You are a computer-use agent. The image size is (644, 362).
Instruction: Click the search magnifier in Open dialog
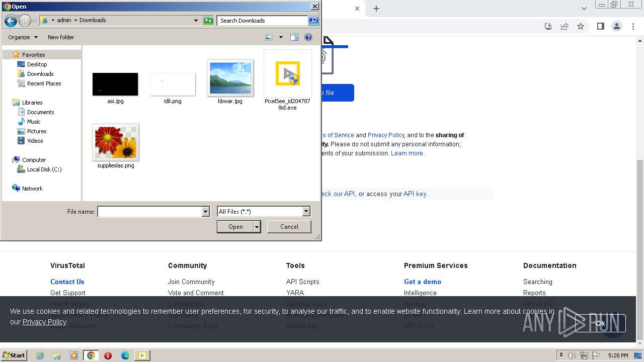click(313, 21)
